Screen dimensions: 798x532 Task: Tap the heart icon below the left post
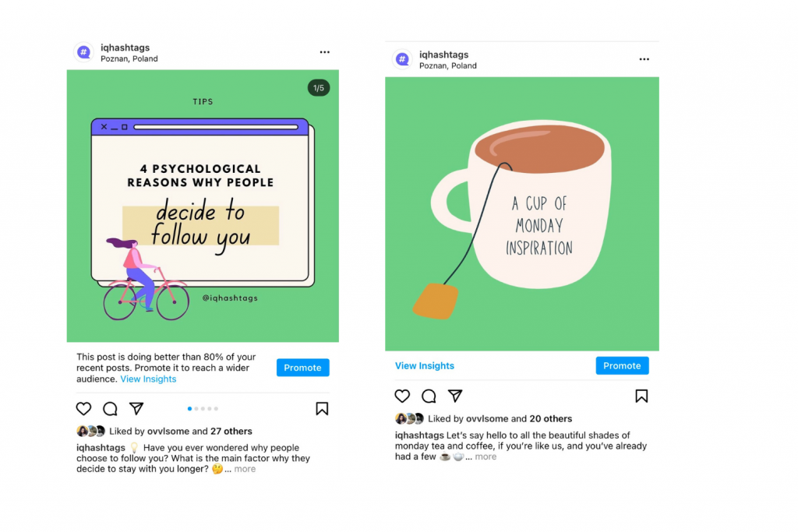[83, 408]
